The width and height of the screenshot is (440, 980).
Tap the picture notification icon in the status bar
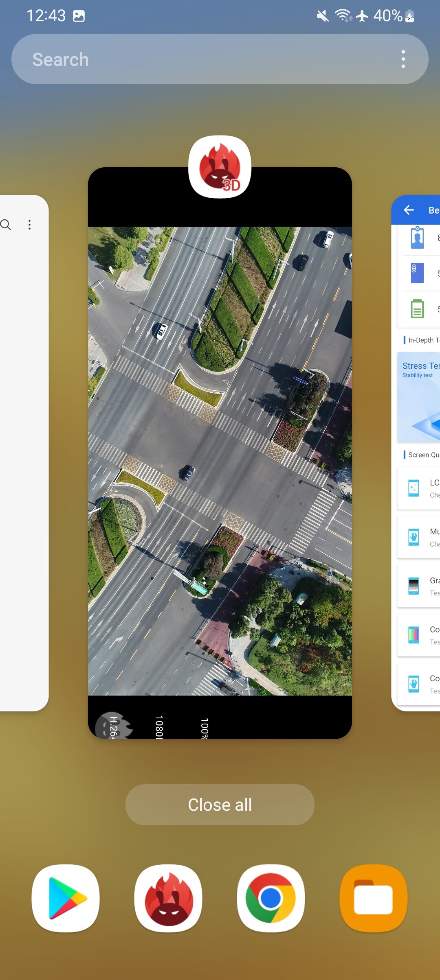[79, 16]
